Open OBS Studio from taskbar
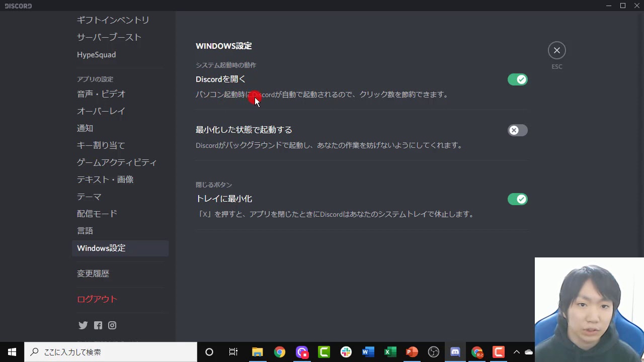644x362 pixels. [434, 352]
